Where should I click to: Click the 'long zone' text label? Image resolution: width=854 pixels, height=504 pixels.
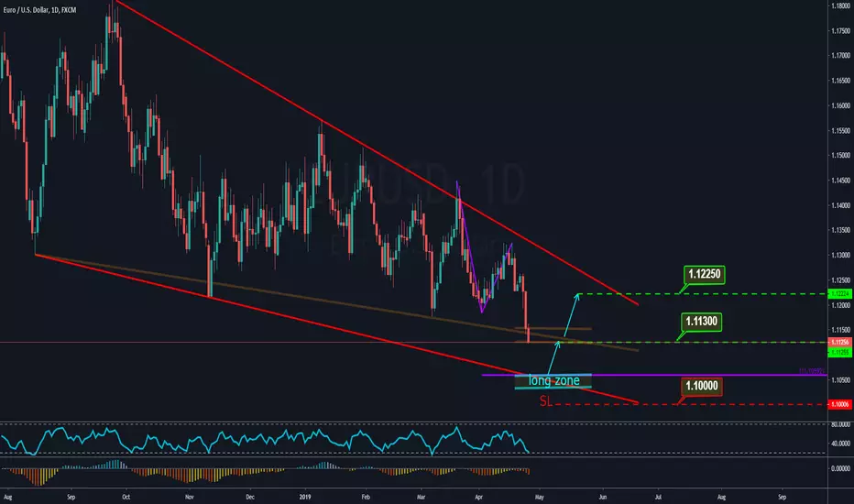[553, 380]
